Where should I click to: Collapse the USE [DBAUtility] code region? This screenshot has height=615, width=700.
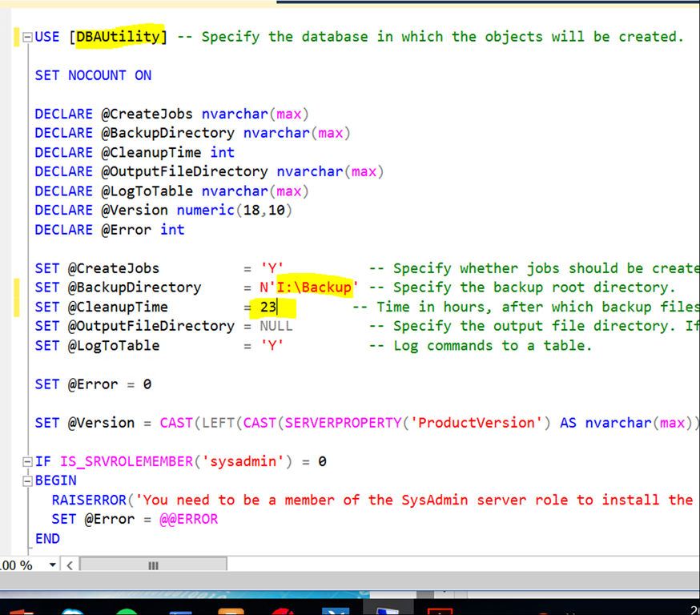(x=28, y=37)
